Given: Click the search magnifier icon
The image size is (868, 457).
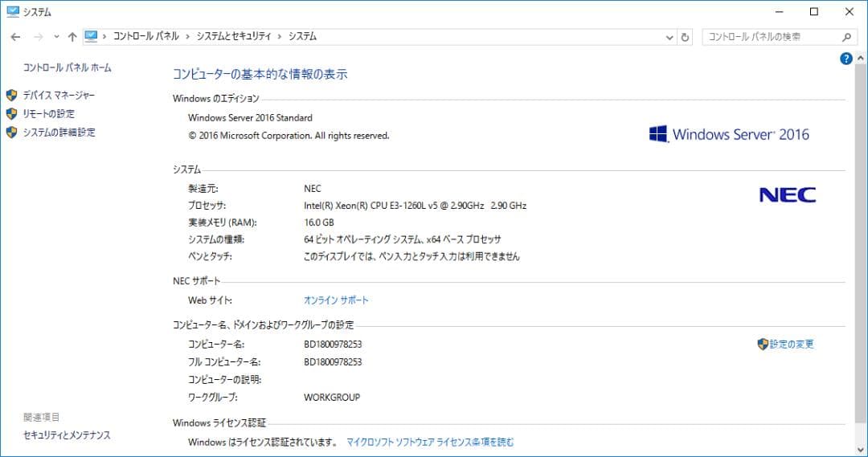Looking at the screenshot, I should (846, 37).
